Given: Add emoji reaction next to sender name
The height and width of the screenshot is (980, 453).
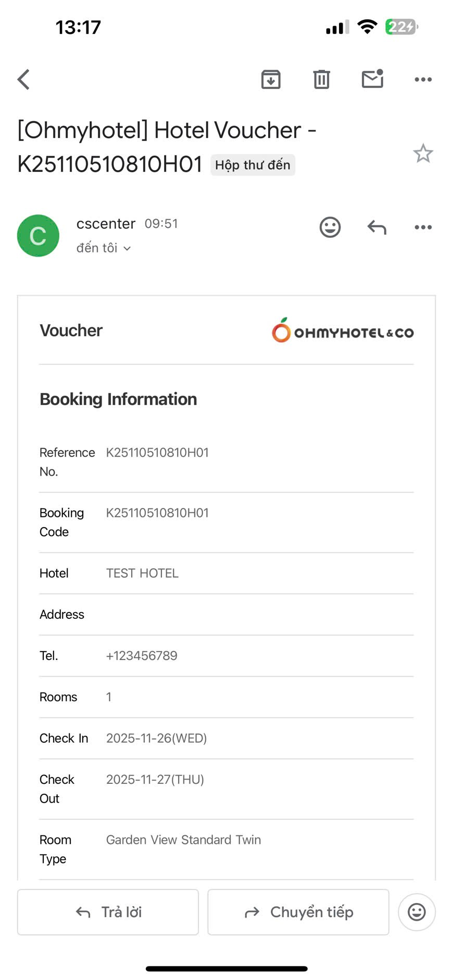Looking at the screenshot, I should 330,227.
